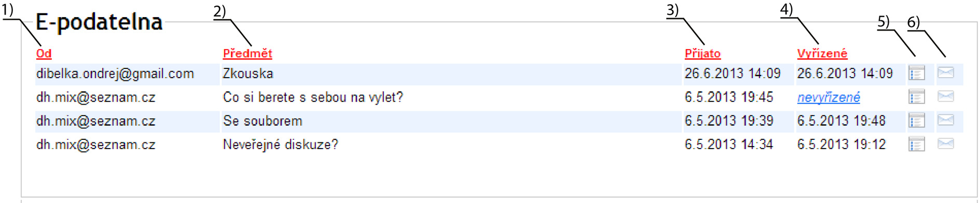Select 'Co si berete s sebou na vylet?' subject
Image resolution: width=980 pixels, height=203 pixels.
click(x=313, y=97)
